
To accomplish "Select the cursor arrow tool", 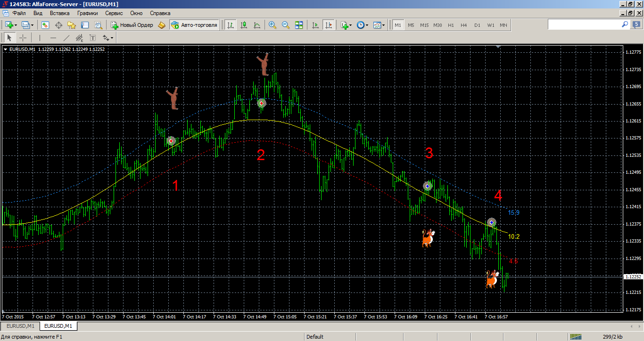I will [x=9, y=38].
